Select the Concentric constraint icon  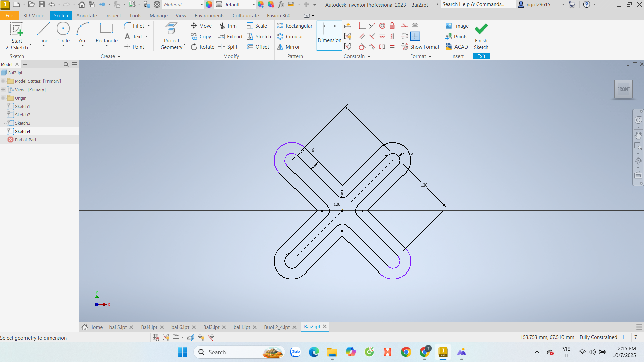(382, 26)
